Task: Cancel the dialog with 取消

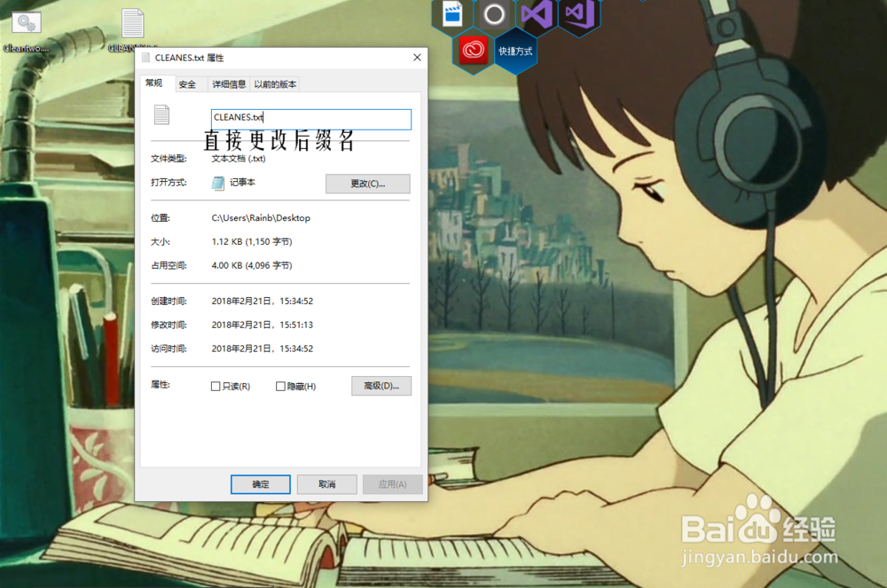Action: [327, 484]
